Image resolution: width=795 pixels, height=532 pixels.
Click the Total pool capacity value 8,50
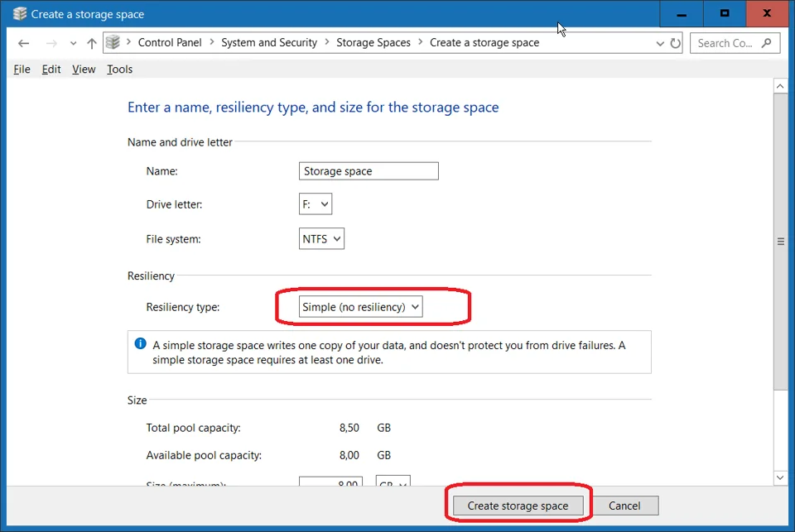click(x=349, y=428)
